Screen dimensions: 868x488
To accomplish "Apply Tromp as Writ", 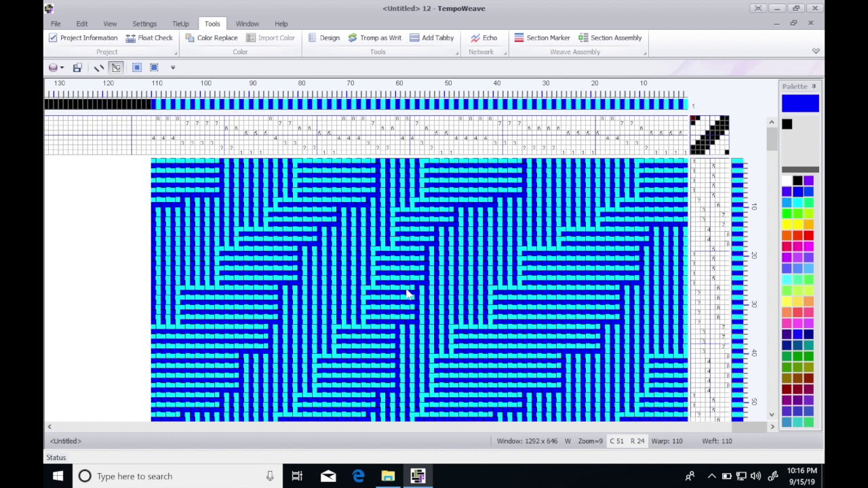I will pos(374,38).
